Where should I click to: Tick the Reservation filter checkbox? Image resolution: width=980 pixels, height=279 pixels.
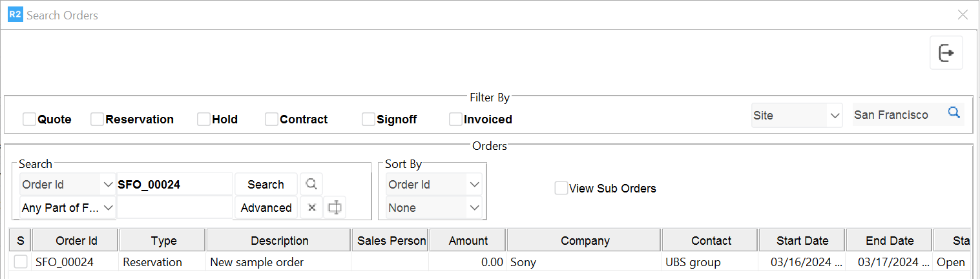point(97,119)
